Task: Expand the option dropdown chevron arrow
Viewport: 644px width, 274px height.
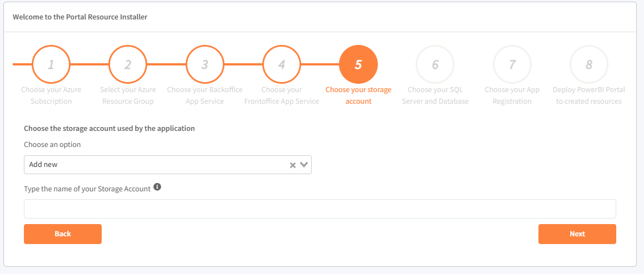Action: [304, 165]
